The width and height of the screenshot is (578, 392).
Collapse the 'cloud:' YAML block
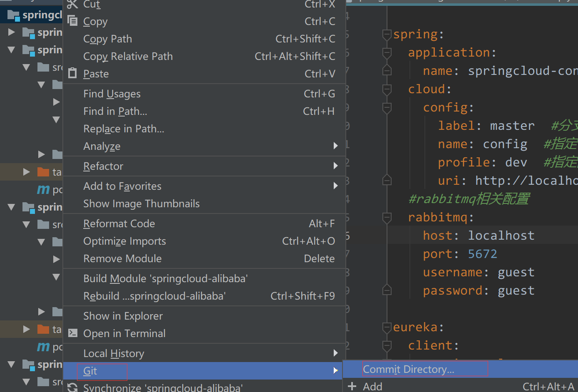pyautogui.click(x=387, y=89)
